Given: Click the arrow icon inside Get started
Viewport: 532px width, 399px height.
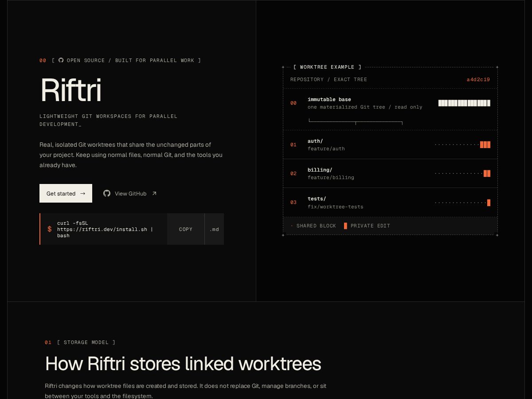Looking at the screenshot, I should [82, 193].
